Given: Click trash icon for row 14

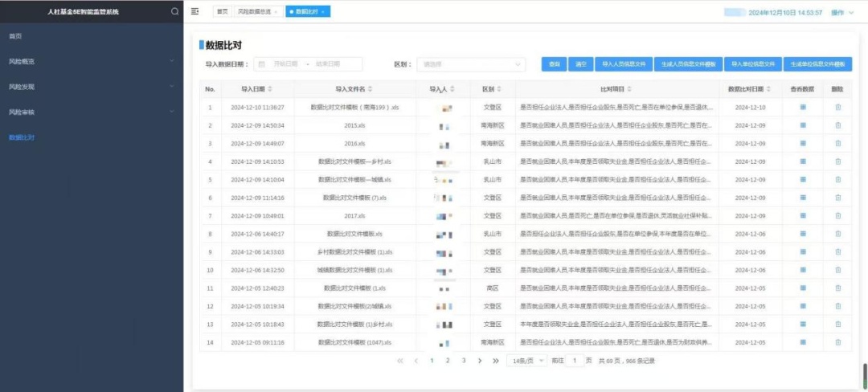Looking at the screenshot, I should [837, 342].
